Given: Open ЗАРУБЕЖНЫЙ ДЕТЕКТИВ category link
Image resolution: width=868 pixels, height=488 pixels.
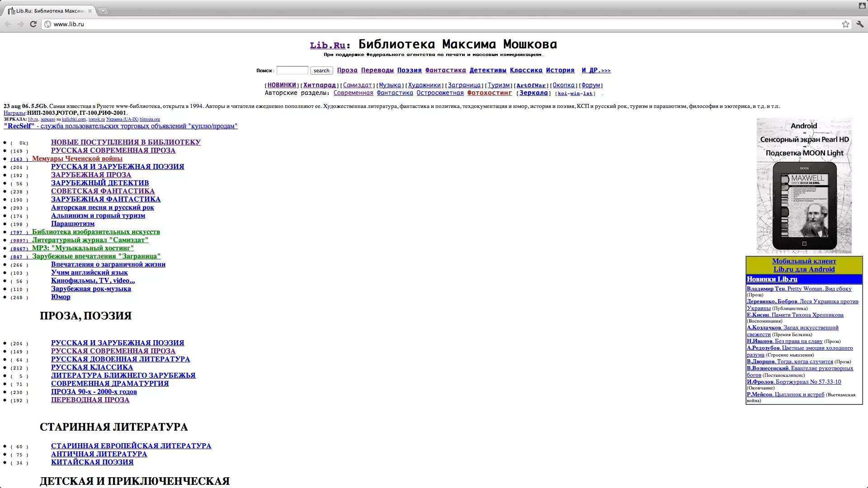Looking at the screenshot, I should 100,183.
